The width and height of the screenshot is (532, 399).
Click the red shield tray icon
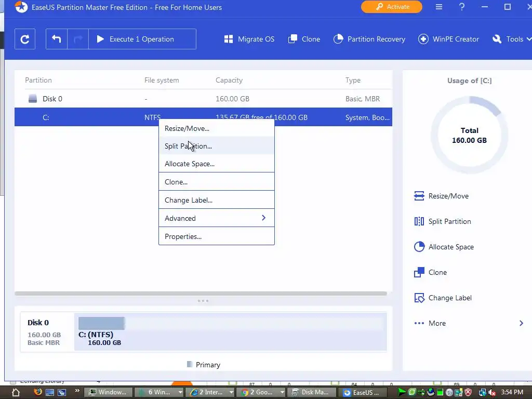click(x=468, y=393)
